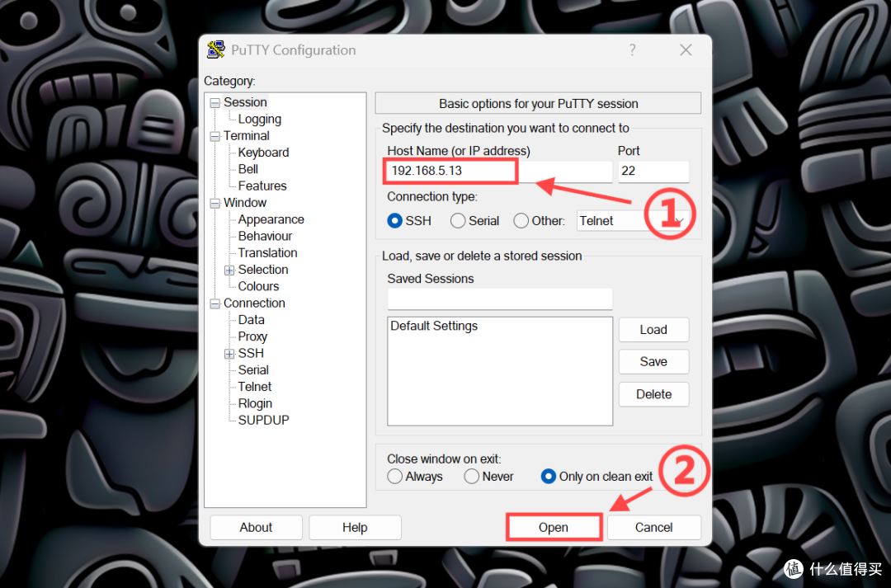
Task: Select the Serial connection type
Action: pyautogui.click(x=457, y=220)
